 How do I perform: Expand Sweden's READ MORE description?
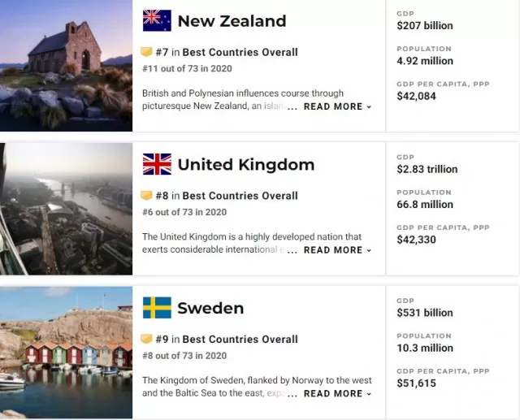(x=337, y=393)
